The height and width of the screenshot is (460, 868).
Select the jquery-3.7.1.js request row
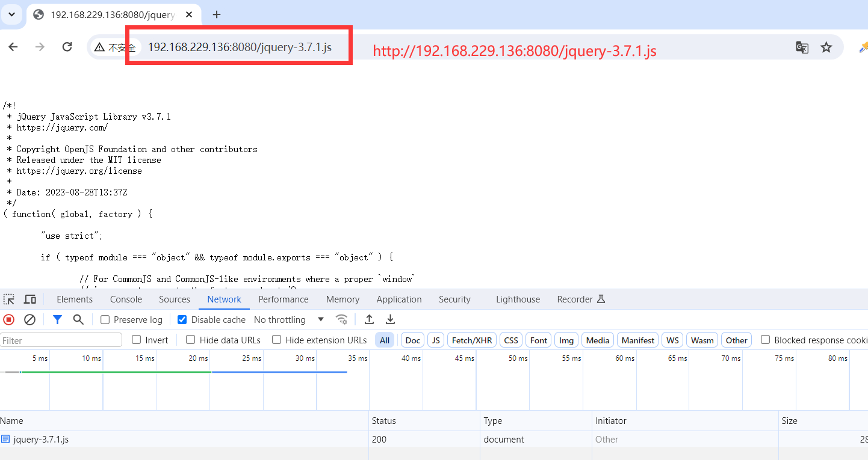pos(434,439)
